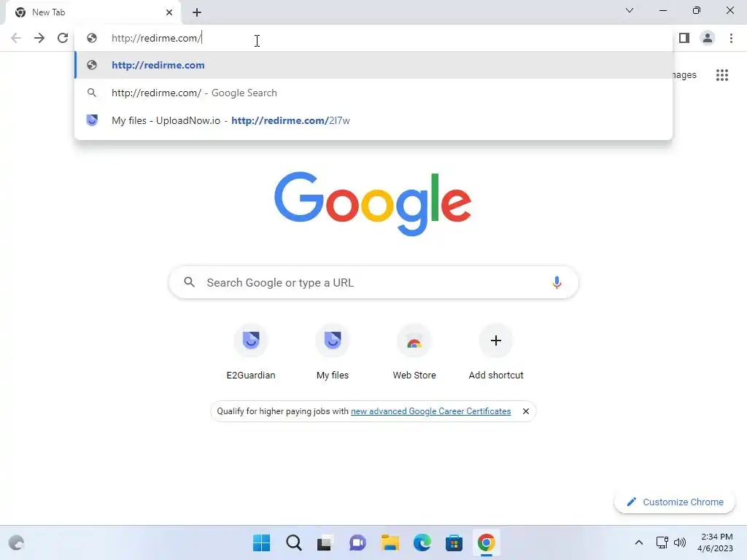The width and height of the screenshot is (747, 560).
Task: Dismiss the Career Certificates promo
Action: 526,411
